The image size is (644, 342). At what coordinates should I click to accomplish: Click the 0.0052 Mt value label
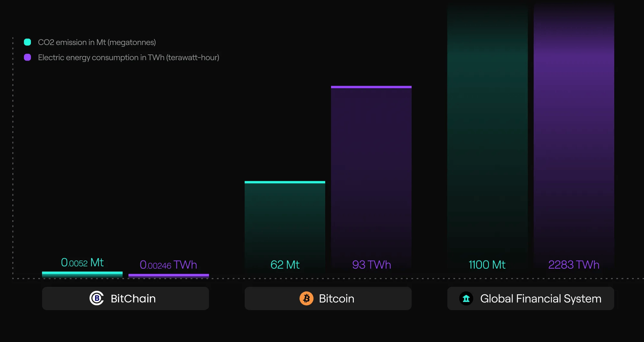click(x=82, y=263)
